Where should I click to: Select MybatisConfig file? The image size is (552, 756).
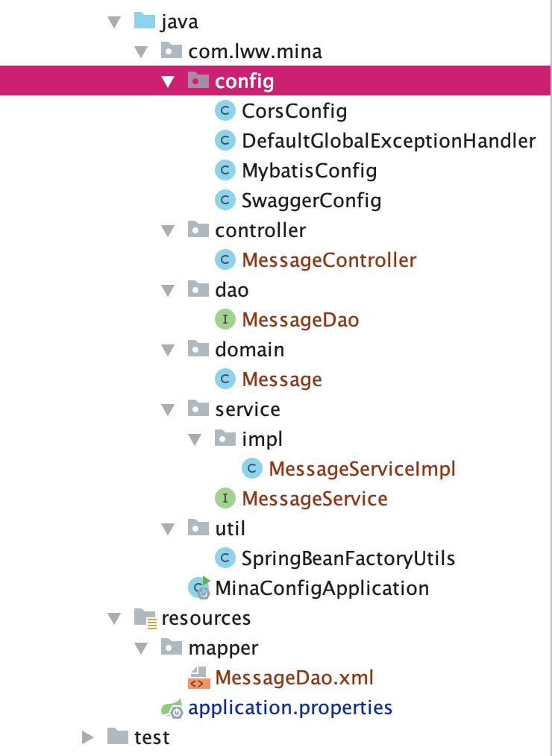310,171
